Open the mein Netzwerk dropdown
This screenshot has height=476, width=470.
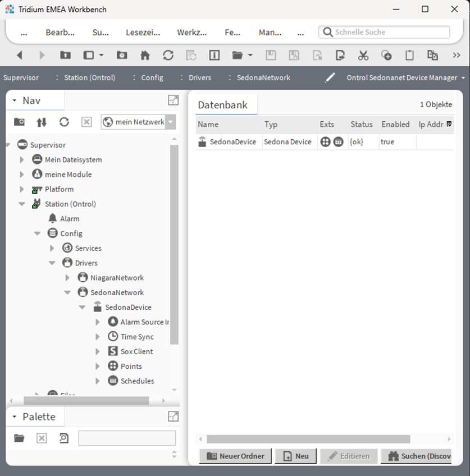point(171,122)
